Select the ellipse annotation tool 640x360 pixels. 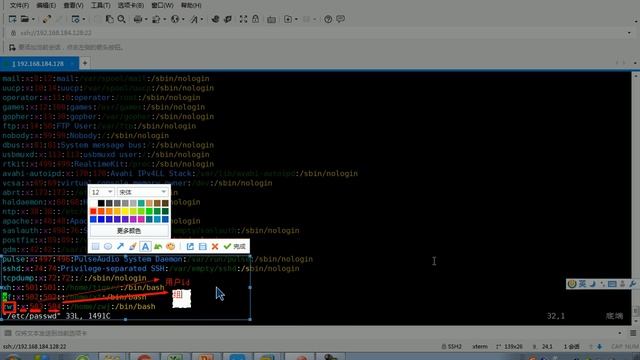[108, 247]
